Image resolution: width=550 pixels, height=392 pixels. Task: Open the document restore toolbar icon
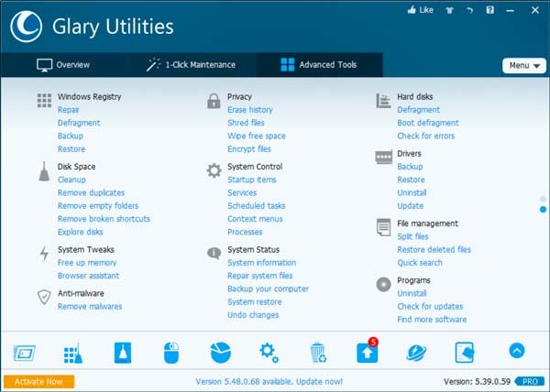(465, 353)
